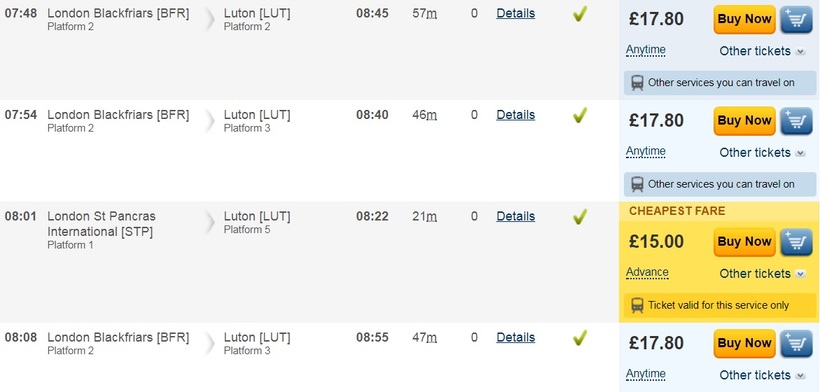Viewport: 820px width, 392px height.
Task: Click green tick on 07:48 row
Action: [x=579, y=14]
